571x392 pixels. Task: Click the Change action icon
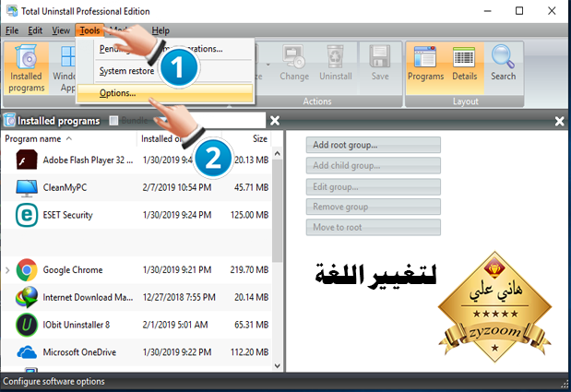[x=294, y=56]
